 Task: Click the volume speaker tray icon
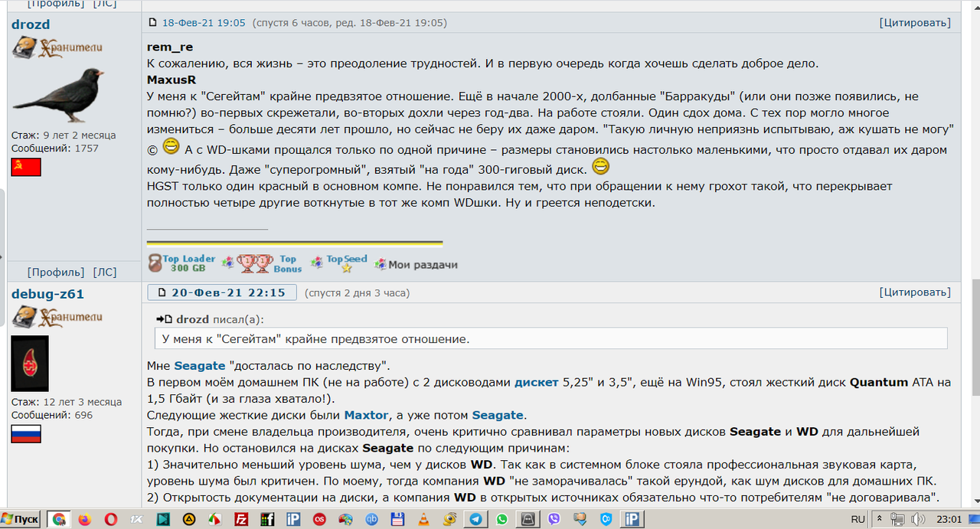pyautogui.click(x=918, y=519)
